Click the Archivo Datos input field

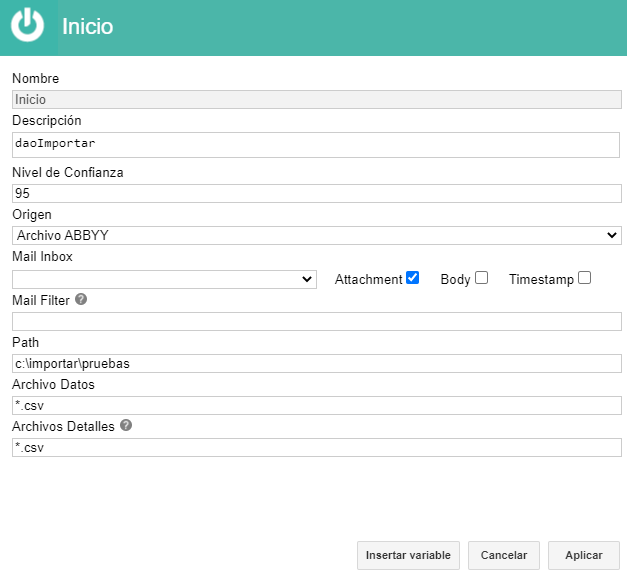tap(317, 405)
